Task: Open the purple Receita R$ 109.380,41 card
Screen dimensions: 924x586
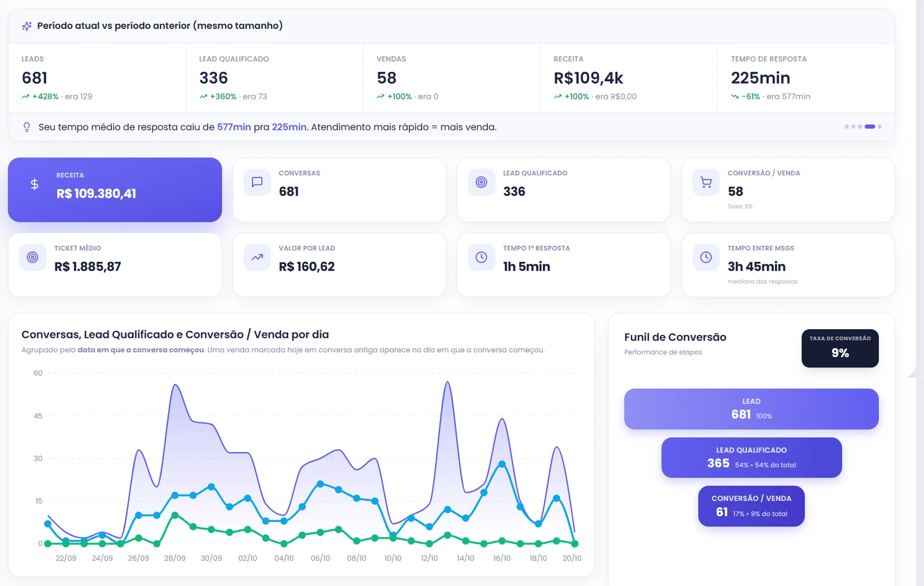Action: click(x=115, y=190)
